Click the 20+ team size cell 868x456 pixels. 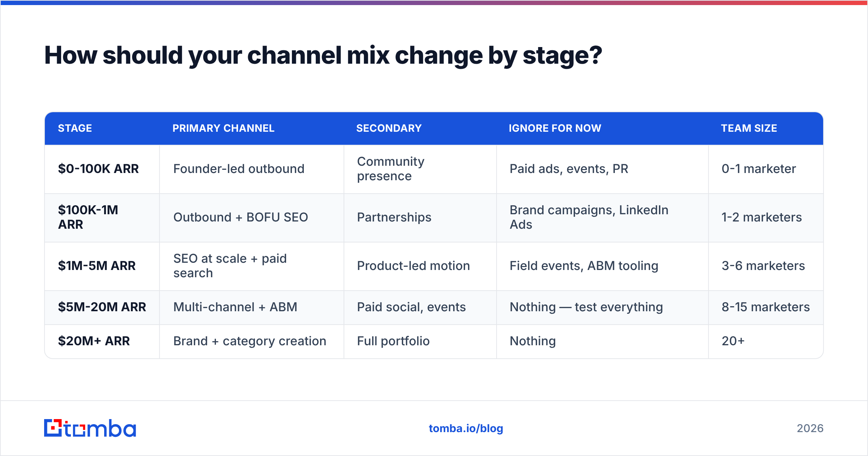pyautogui.click(x=766, y=341)
